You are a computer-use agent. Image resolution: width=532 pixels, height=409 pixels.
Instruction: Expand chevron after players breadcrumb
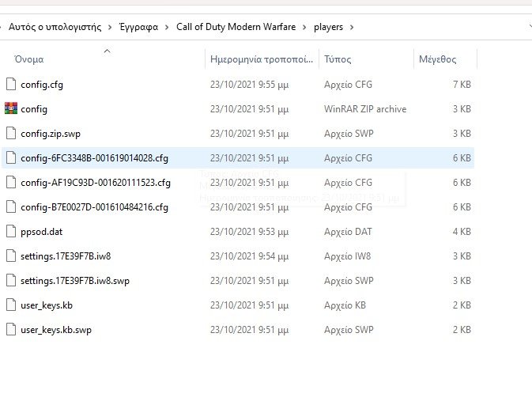(x=352, y=27)
